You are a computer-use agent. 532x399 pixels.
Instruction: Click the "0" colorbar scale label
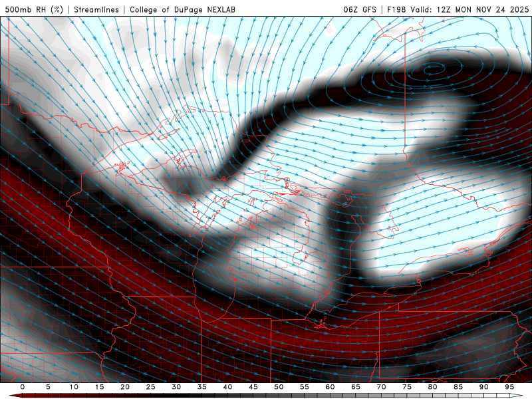tap(23, 387)
